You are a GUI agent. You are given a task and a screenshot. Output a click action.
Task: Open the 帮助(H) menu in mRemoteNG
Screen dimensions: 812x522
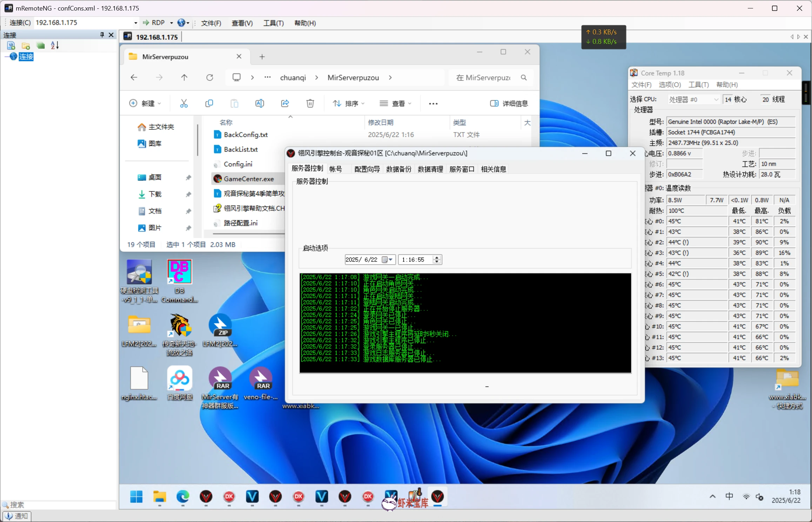coord(305,23)
